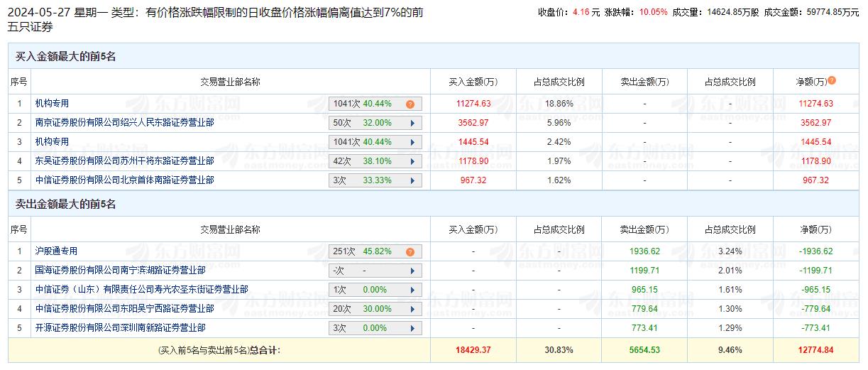Screen dimensions: 868x370
Task: Open 中信证券（山东）寿光农圣东街营业部 link
Action: pos(141,290)
